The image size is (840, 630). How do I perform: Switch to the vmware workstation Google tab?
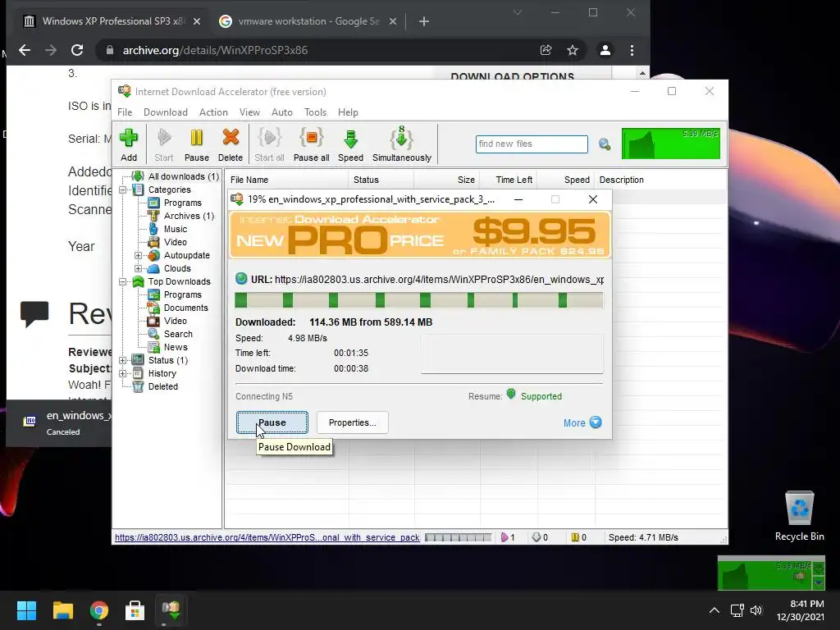coord(308,21)
